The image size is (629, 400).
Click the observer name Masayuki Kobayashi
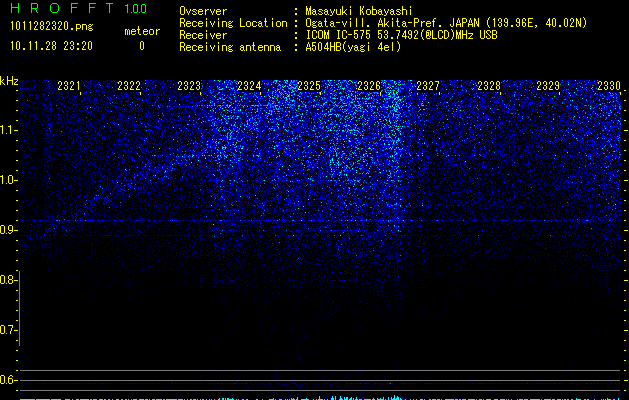tap(359, 11)
